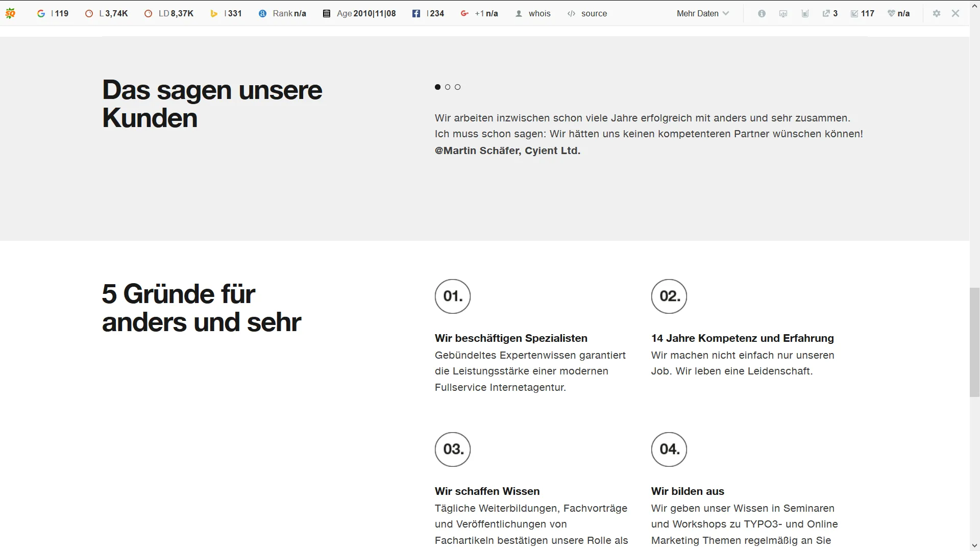Click the 03. circle badge
Viewport: 980px width, 551px height.
point(453,449)
